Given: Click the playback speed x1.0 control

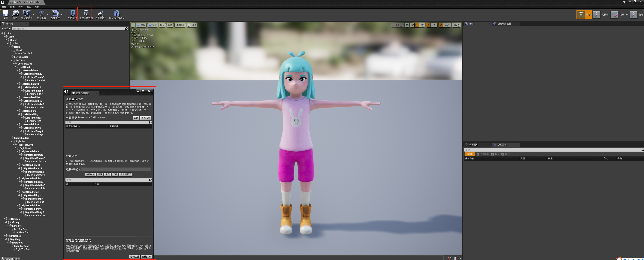Looking at the screenshot, I should [192, 25].
